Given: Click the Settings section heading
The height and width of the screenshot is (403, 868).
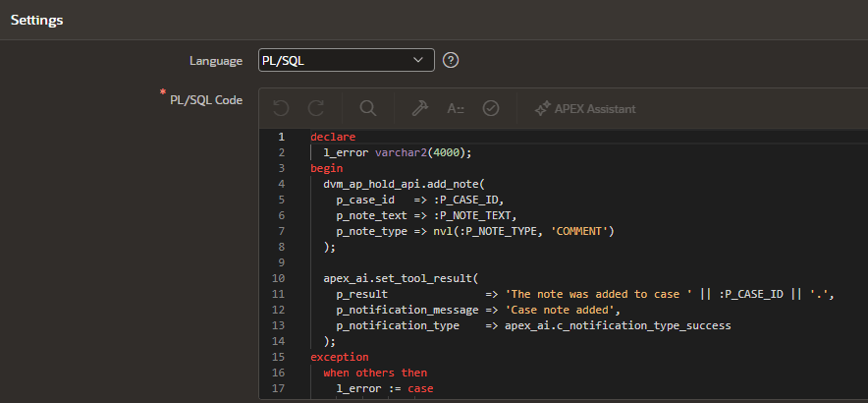Looking at the screenshot, I should (x=37, y=21).
